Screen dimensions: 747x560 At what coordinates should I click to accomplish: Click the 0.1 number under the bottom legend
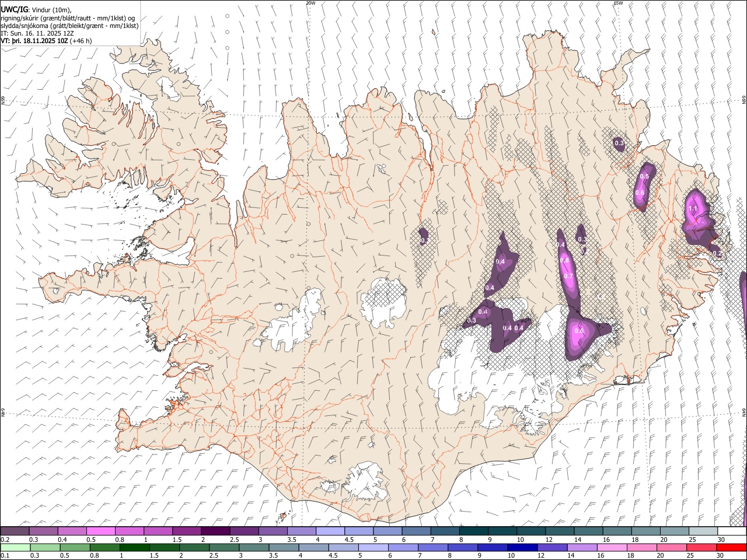5,555
